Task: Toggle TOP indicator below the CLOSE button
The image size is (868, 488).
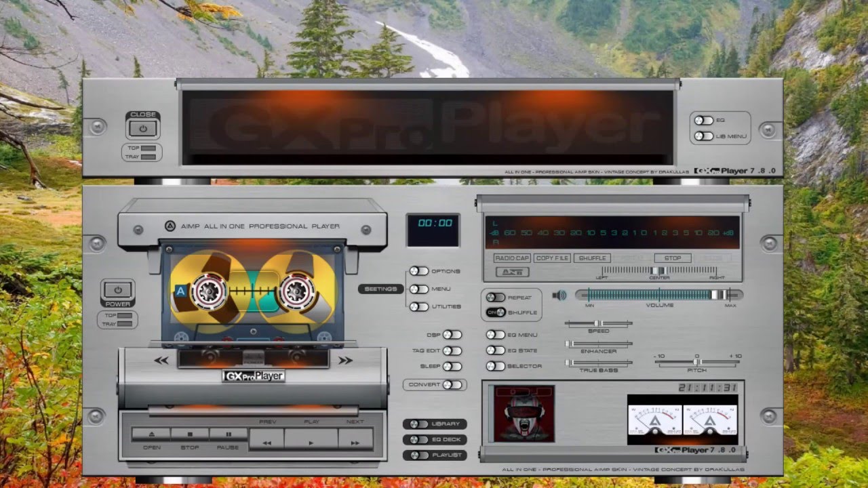Action: (x=149, y=148)
